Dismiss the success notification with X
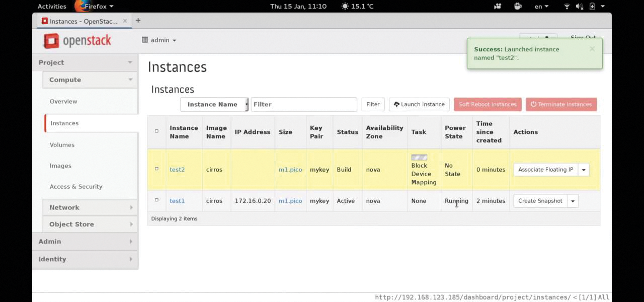Image resolution: width=644 pixels, height=302 pixels. click(x=592, y=49)
